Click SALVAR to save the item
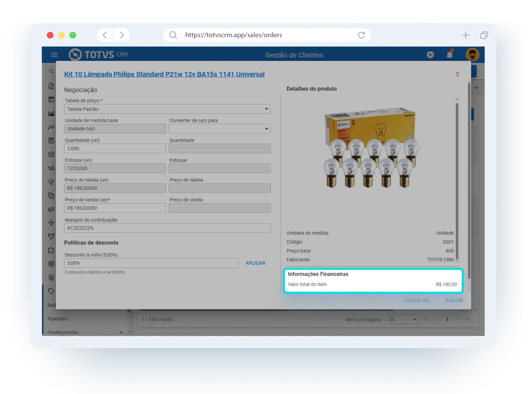532x394 pixels. click(454, 300)
